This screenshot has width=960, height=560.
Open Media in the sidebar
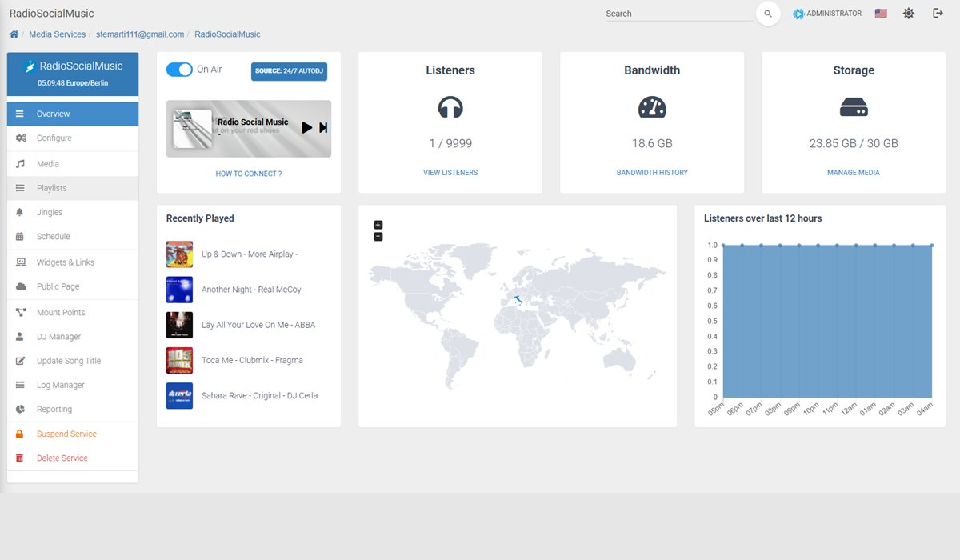tap(73, 164)
